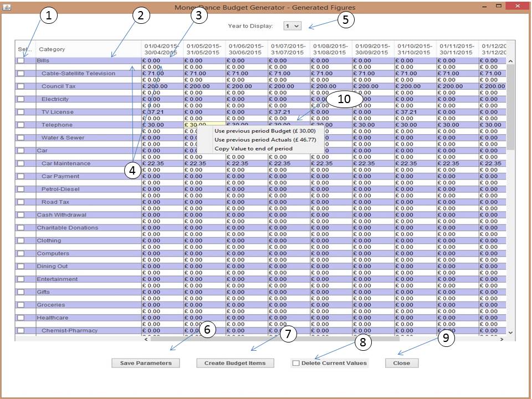Tick the select checkbox for Bills

pyautogui.click(x=21, y=61)
